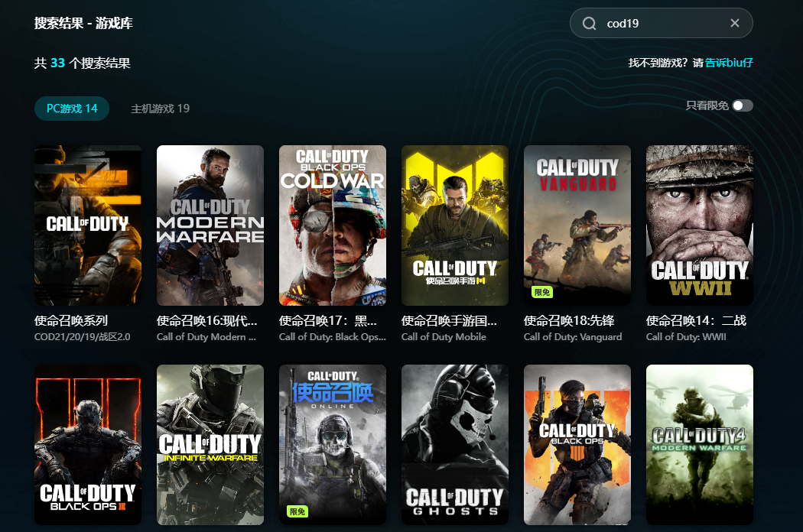
Task: Click the subtitle Call of Duty: Vanguard
Action: [573, 337]
